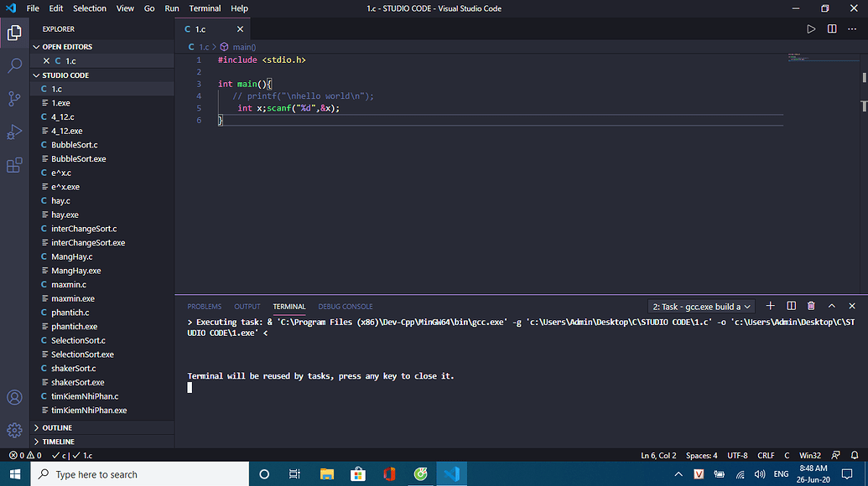Open the Extensions view
This screenshot has width=868, height=486.
pos(14,165)
